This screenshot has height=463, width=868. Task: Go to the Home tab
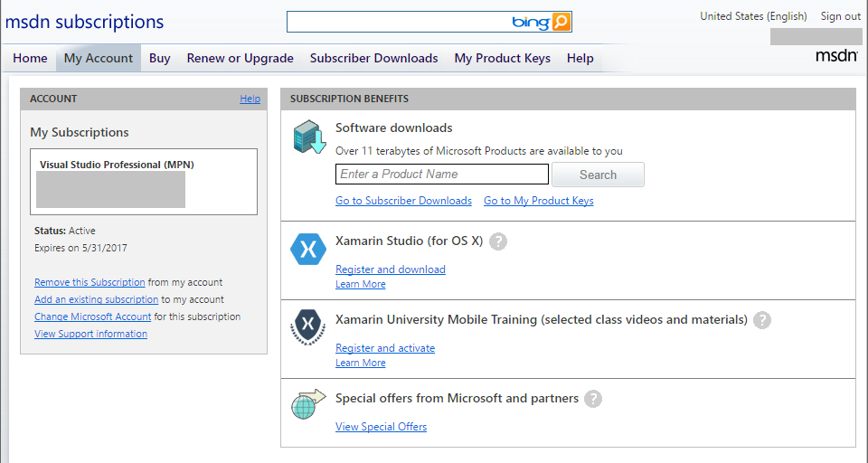30,58
